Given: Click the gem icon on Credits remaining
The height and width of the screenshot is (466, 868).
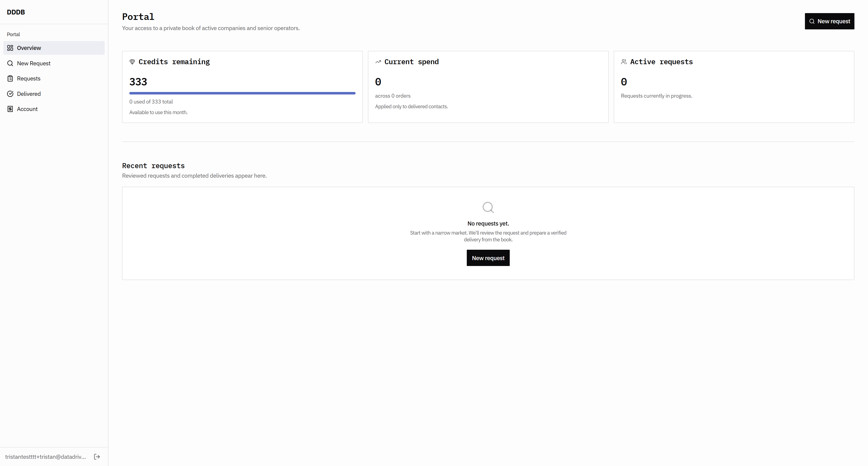Looking at the screenshot, I should (x=132, y=62).
